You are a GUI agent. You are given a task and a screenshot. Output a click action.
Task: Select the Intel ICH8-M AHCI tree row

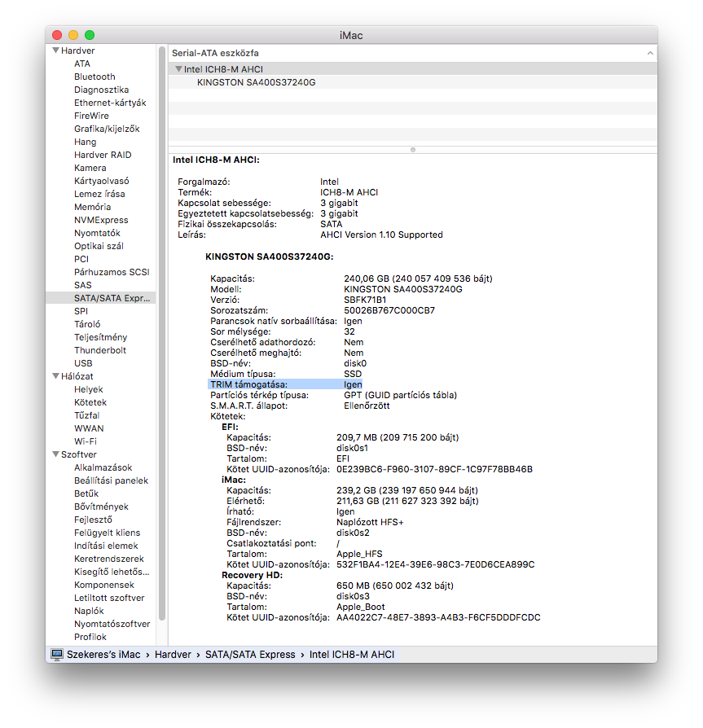[x=413, y=69]
